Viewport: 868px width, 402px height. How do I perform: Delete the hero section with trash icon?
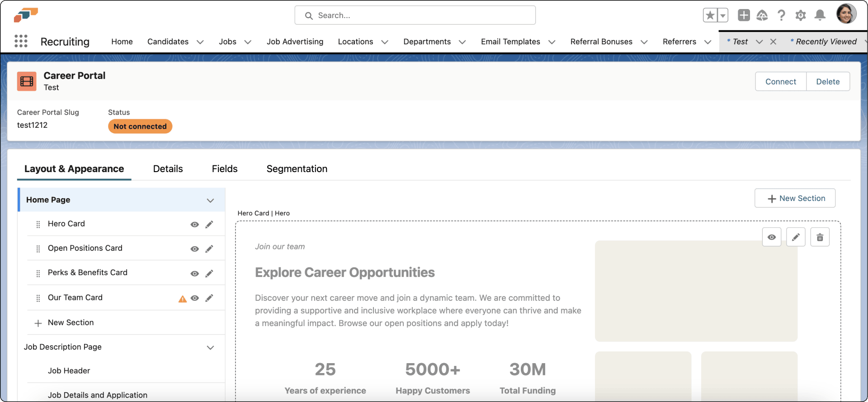(820, 237)
